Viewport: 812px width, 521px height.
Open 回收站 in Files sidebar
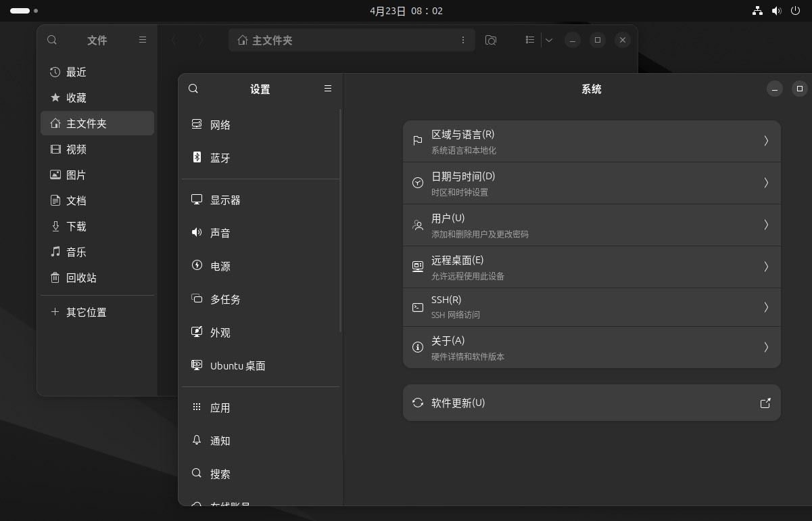click(x=81, y=277)
